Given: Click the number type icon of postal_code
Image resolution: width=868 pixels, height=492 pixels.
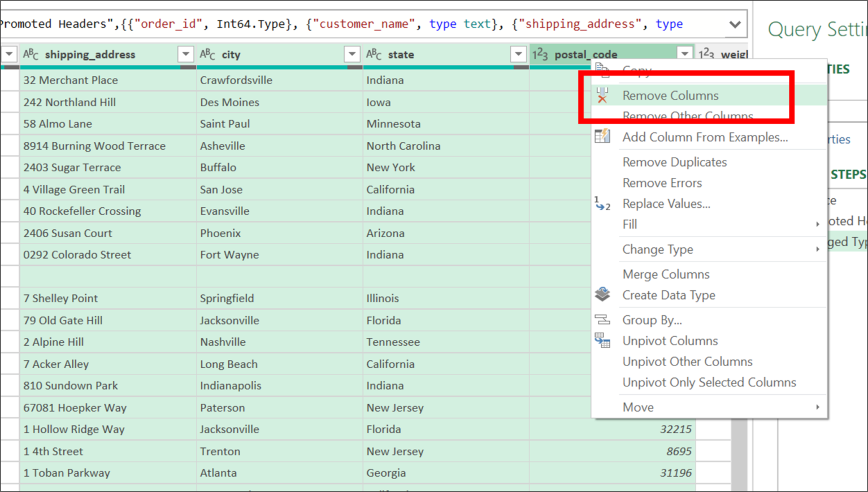Looking at the screenshot, I should pos(540,54).
